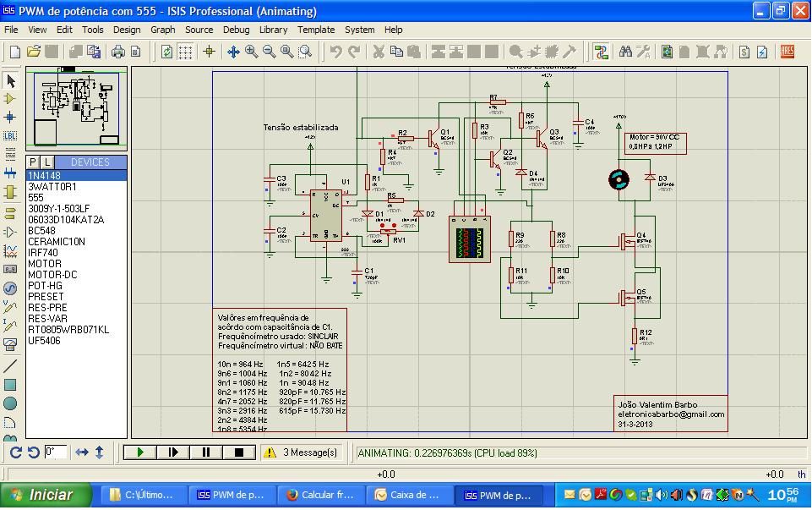Viewport: 812px width, 510px height.
Task: Open the 3 Message(s) log
Action: click(x=301, y=452)
